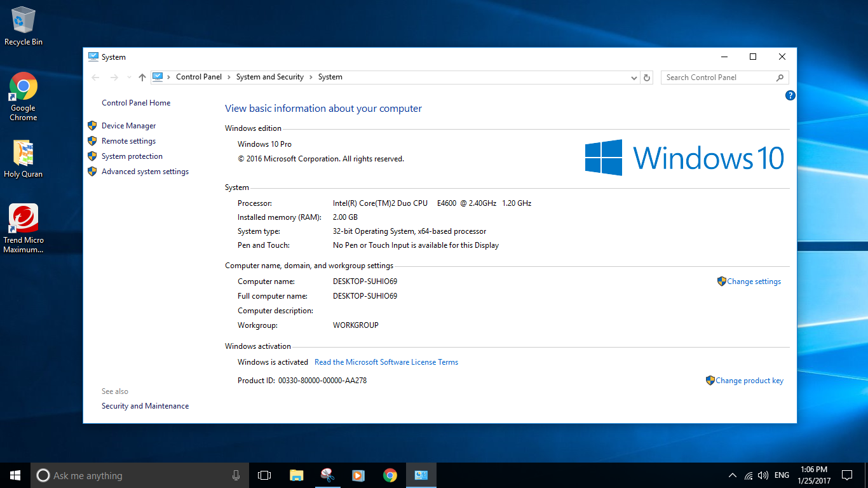Click the help question mark icon
The image size is (868, 488).
click(x=790, y=95)
